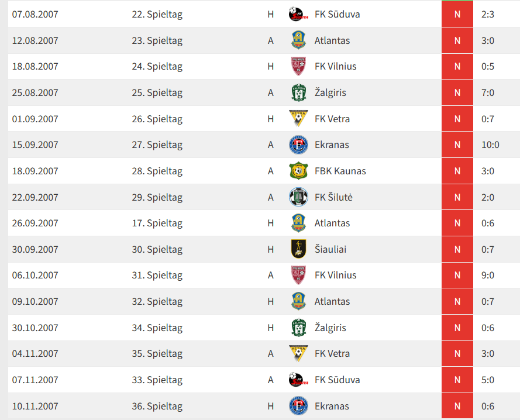Click Ekranas crest in 36. Spieltag row
520x420 pixels.
point(298,406)
